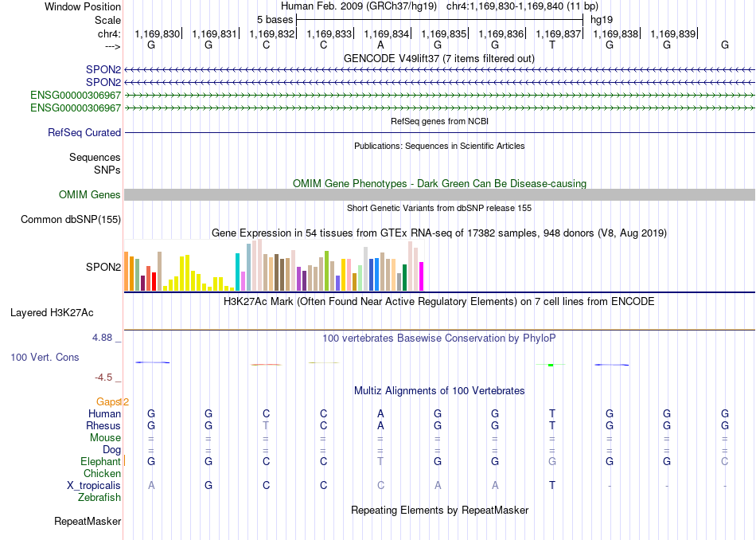Click the Multiz Alignments of 100 Vertebrates title
Image resolution: width=756 pixels, height=540 pixels.
point(439,391)
